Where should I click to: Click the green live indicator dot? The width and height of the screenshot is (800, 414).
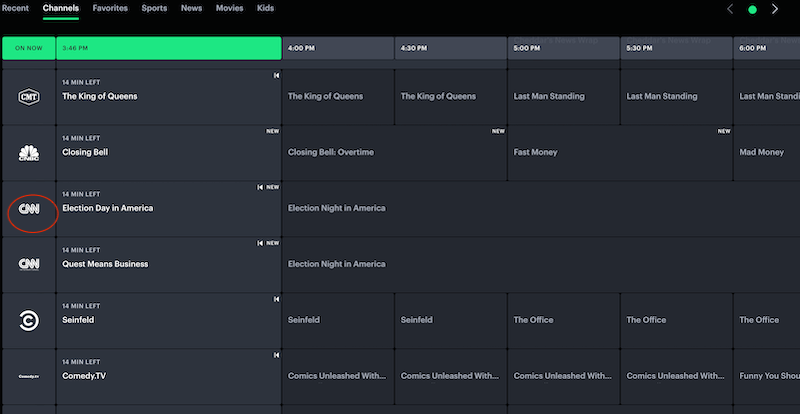point(752,10)
